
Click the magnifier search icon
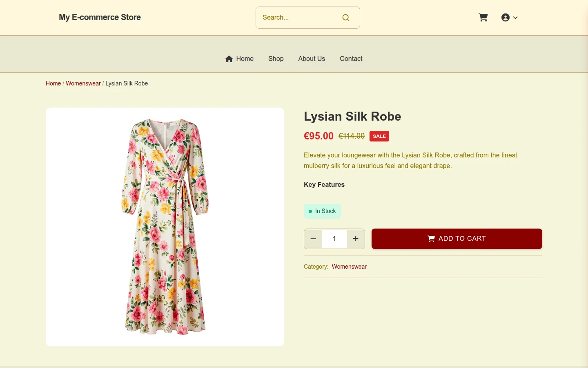tap(346, 18)
